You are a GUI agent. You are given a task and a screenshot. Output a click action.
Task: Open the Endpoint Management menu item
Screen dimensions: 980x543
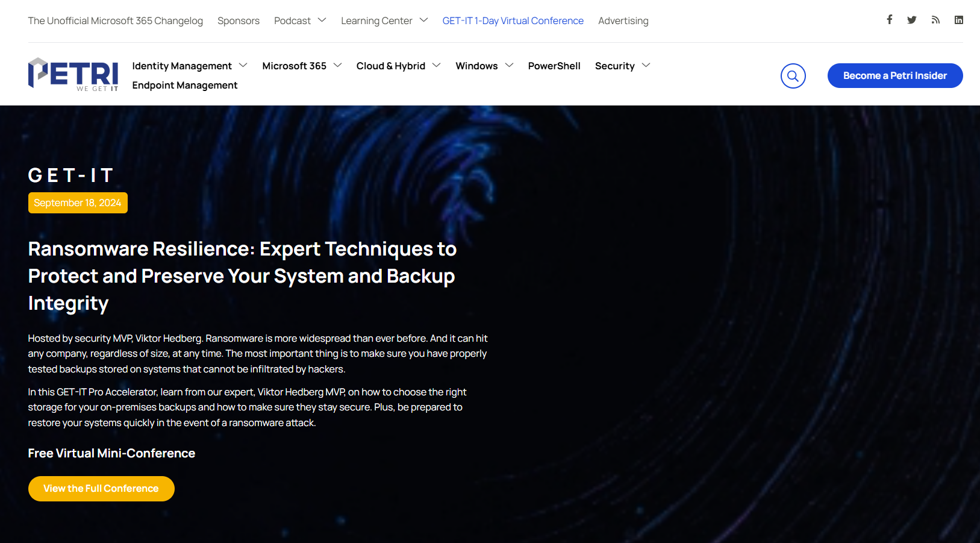click(184, 85)
